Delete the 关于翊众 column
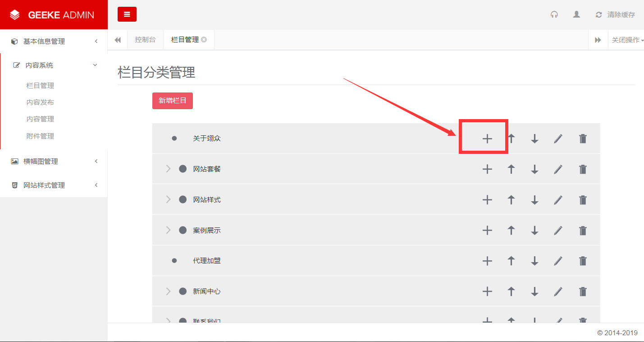644x342 pixels. coord(583,139)
